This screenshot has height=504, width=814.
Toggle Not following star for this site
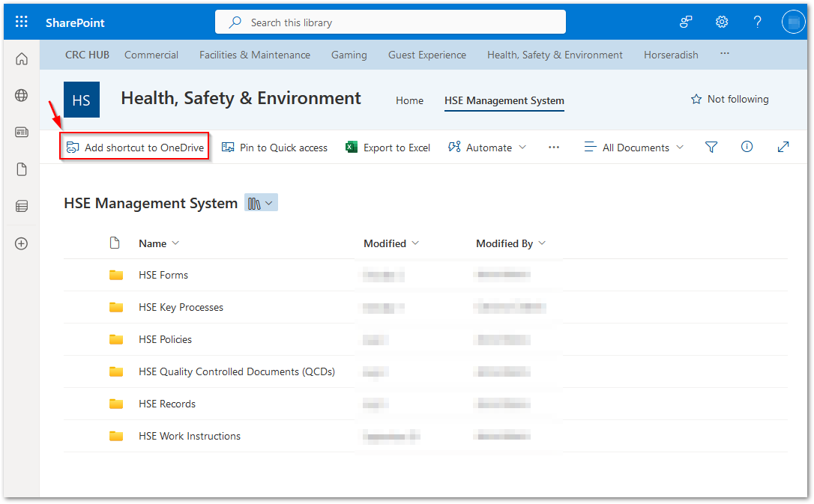point(729,99)
